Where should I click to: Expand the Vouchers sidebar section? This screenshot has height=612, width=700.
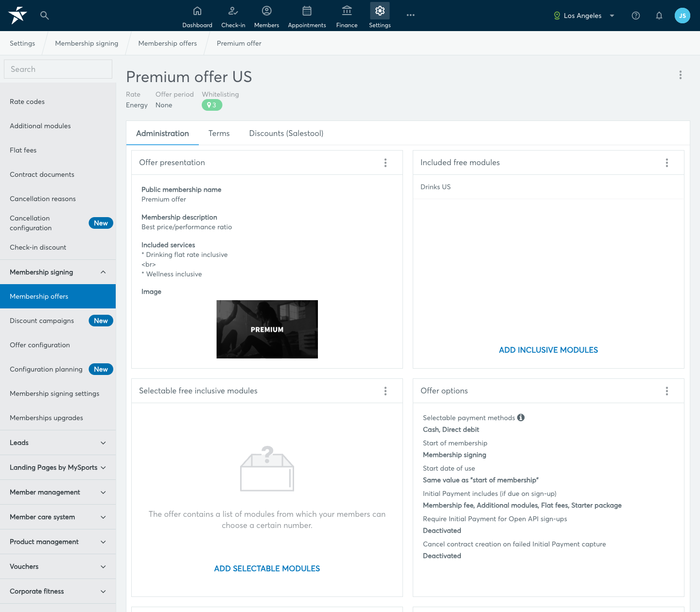(x=58, y=566)
